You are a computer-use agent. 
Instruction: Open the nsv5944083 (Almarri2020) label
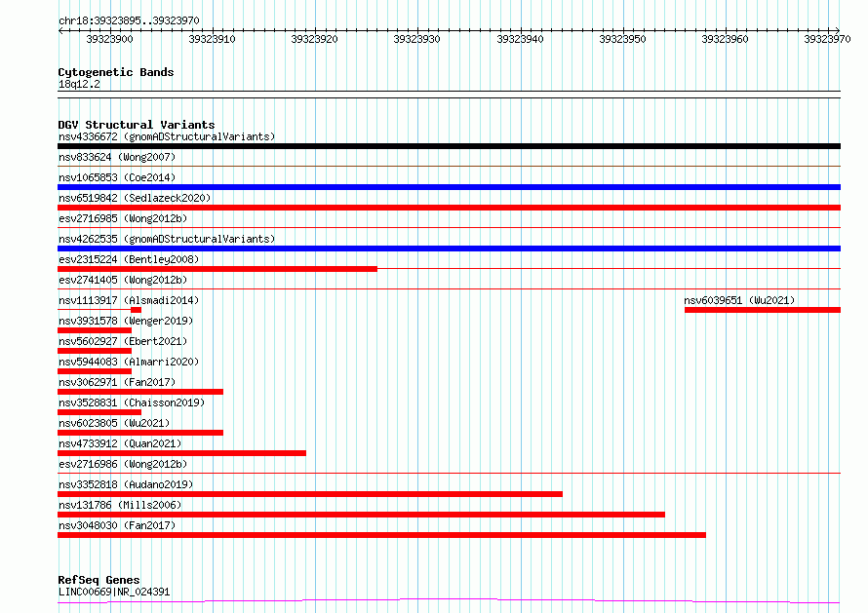tap(129, 362)
